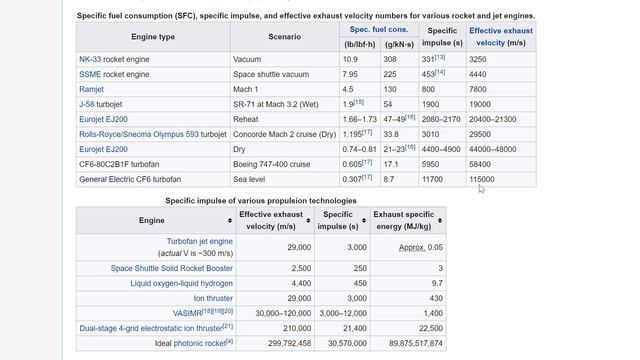Click the 'Space shuttle vacuum' cell
This screenshot has width=640, height=360.
(284, 74)
